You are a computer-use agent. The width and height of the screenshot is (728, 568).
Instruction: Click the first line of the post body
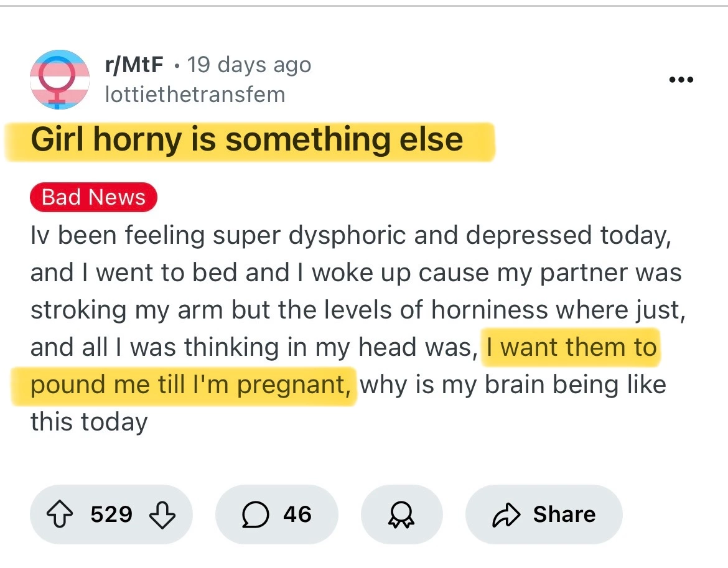pos(351,236)
